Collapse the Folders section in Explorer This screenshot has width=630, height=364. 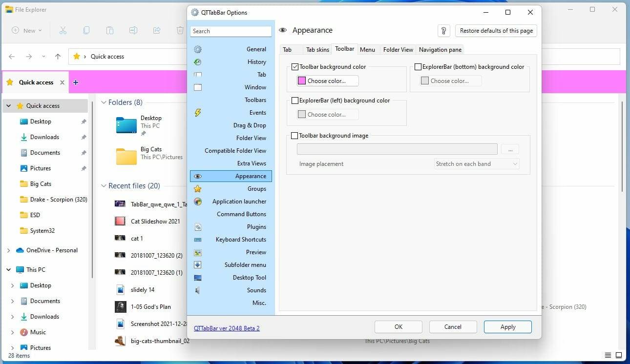pos(103,102)
